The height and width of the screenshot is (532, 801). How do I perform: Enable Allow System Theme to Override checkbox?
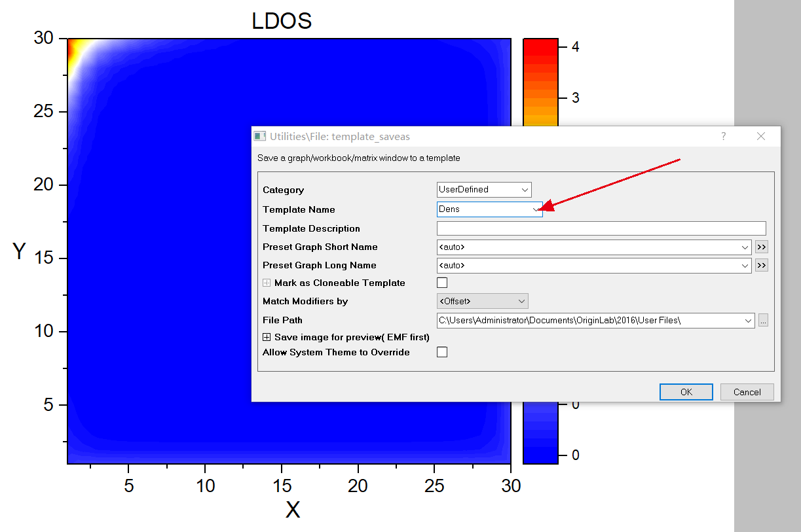coord(442,352)
